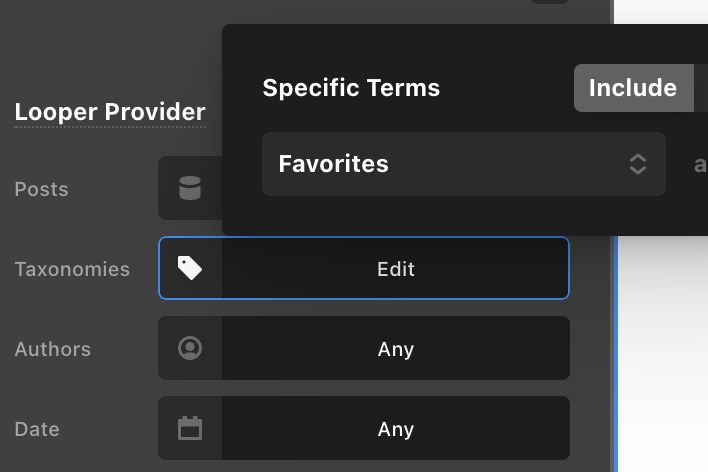
Task: Click the white preview area
Action: (x=664, y=350)
